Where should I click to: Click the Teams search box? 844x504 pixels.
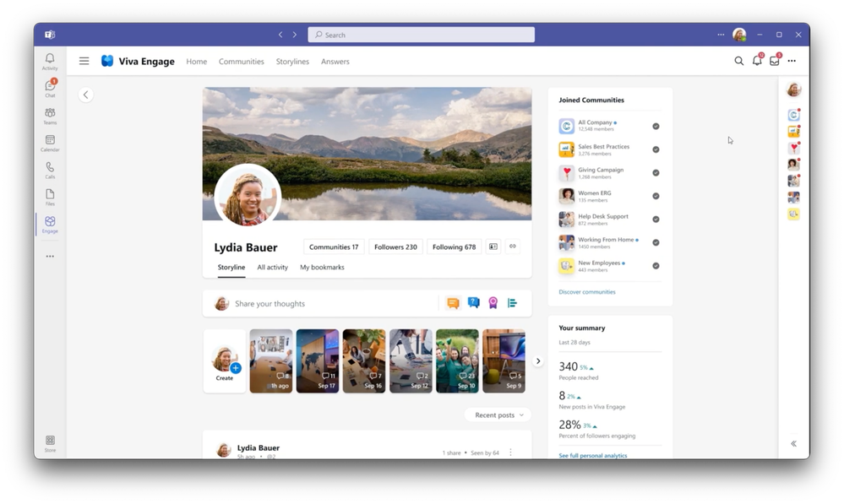(421, 35)
